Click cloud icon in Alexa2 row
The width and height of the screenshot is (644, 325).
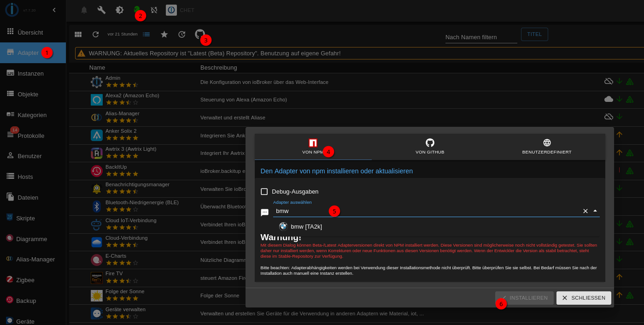(609, 99)
